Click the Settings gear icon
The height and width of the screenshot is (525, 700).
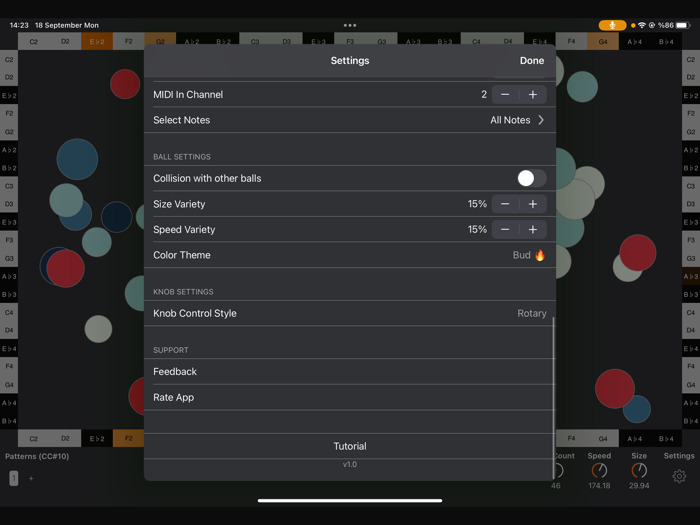pyautogui.click(x=679, y=476)
